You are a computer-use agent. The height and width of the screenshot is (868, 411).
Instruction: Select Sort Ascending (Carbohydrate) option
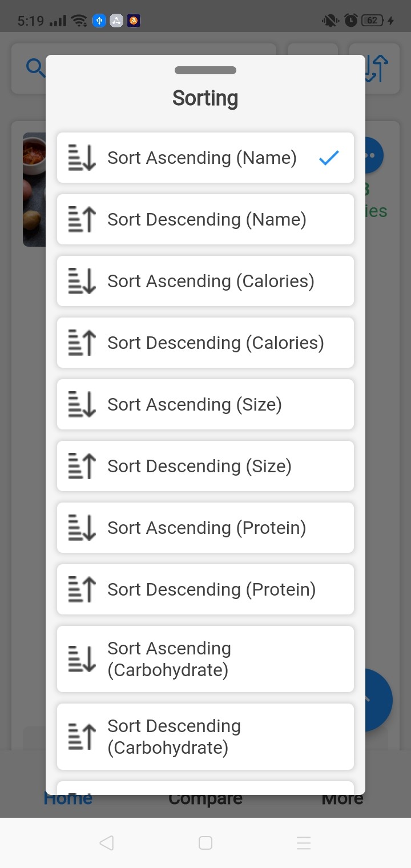pos(170,659)
